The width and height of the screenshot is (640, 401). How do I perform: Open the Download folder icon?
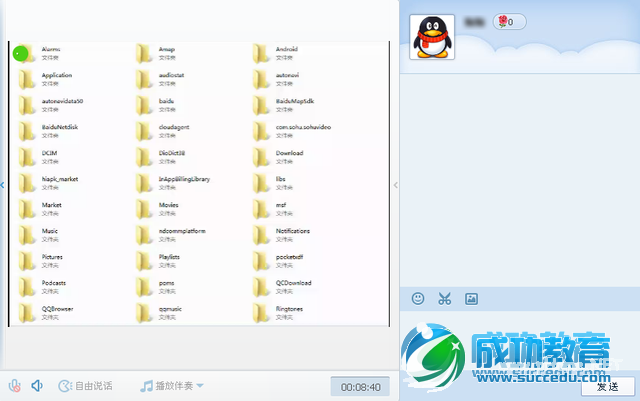[x=260, y=157]
